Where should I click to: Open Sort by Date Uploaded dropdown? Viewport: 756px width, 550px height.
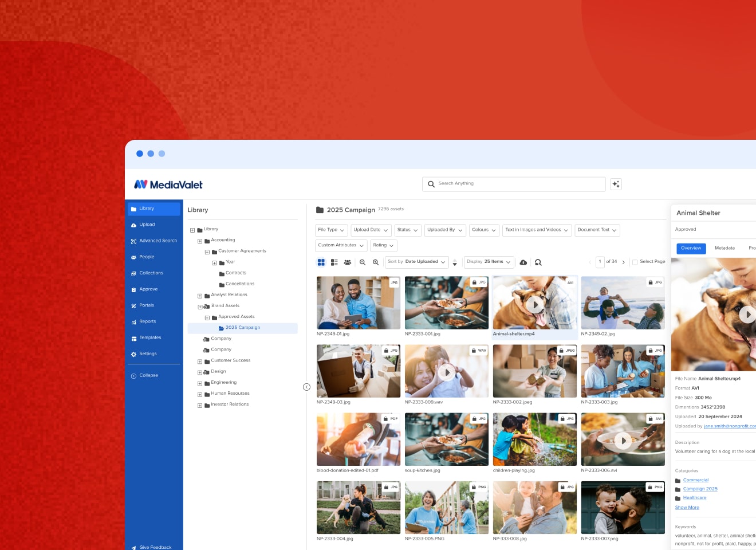coord(417,262)
